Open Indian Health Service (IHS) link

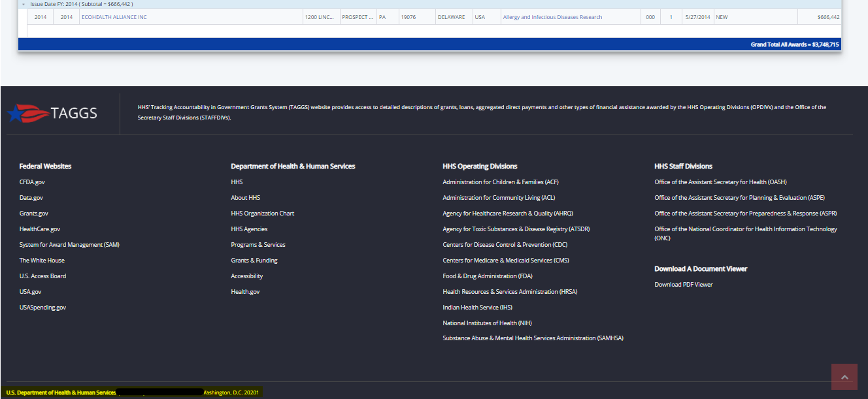pos(478,308)
